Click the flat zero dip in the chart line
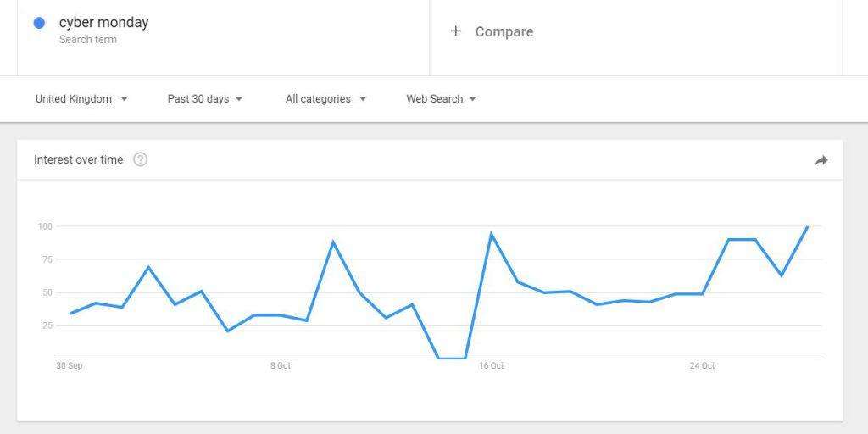 coord(452,359)
